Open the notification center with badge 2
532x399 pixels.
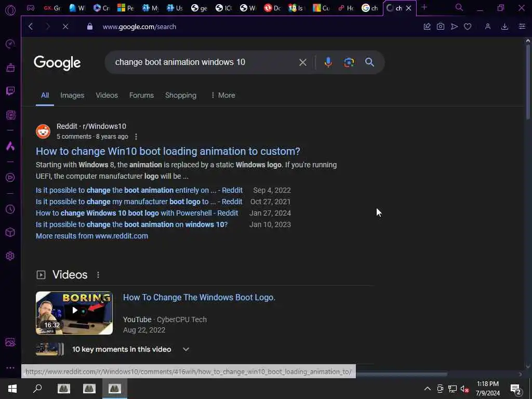click(516, 389)
